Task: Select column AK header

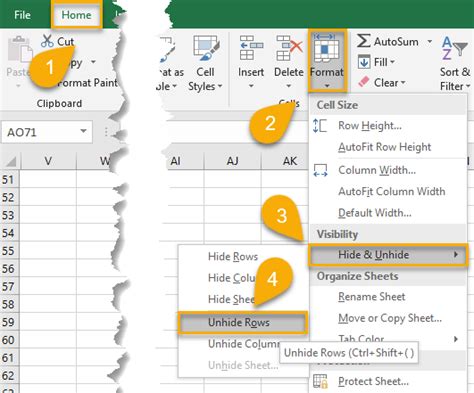Action: click(x=285, y=162)
